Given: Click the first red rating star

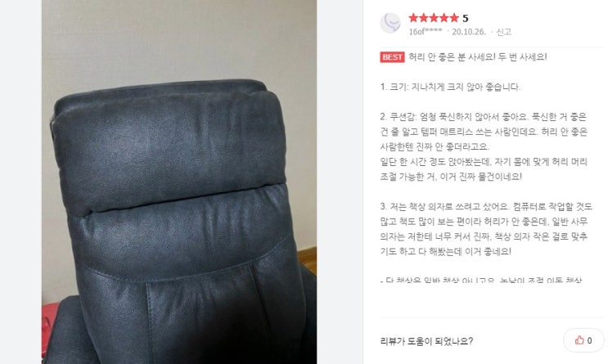Looking at the screenshot, I should point(413,18).
